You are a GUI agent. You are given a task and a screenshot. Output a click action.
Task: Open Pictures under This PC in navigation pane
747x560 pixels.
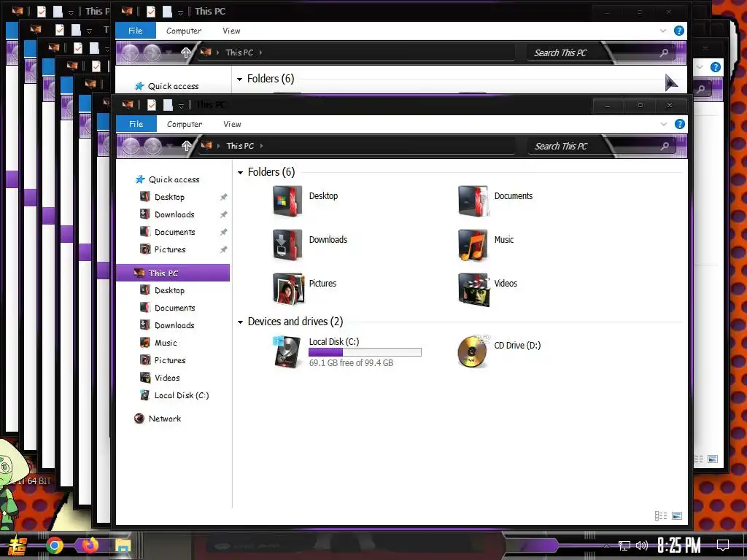[x=169, y=360]
